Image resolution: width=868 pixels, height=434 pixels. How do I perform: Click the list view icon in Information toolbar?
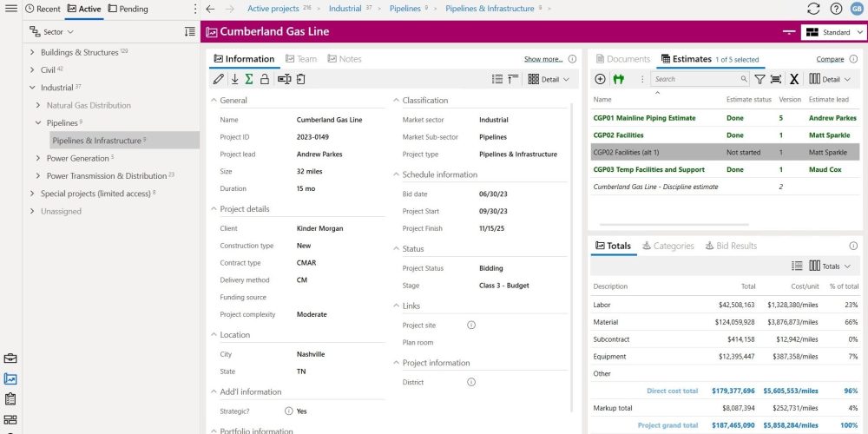[x=497, y=79]
